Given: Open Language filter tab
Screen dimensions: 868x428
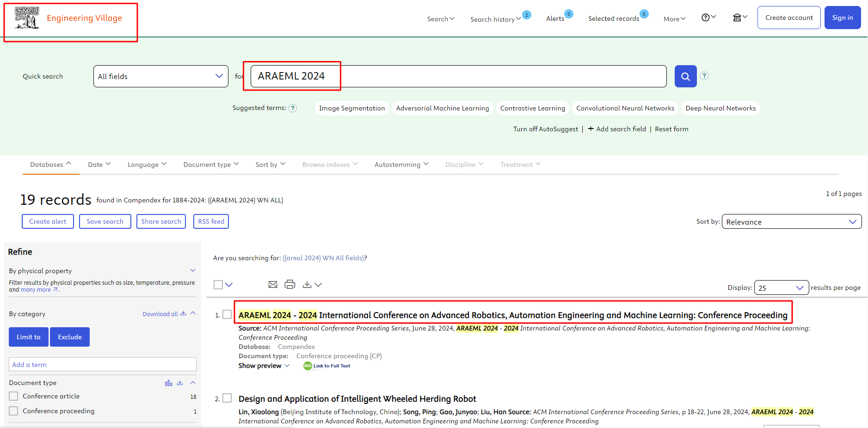Looking at the screenshot, I should (x=147, y=165).
